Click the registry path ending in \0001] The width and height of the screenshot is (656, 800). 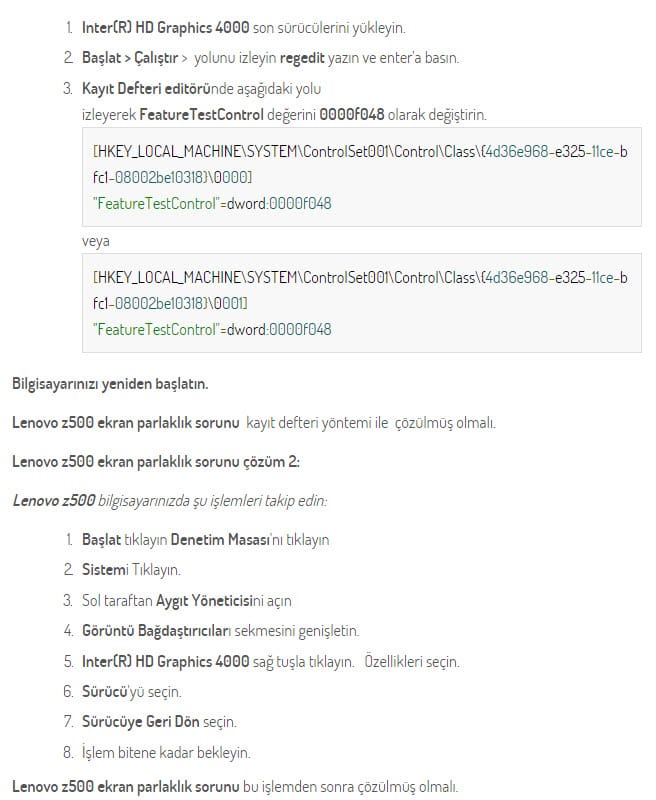[x=360, y=288]
